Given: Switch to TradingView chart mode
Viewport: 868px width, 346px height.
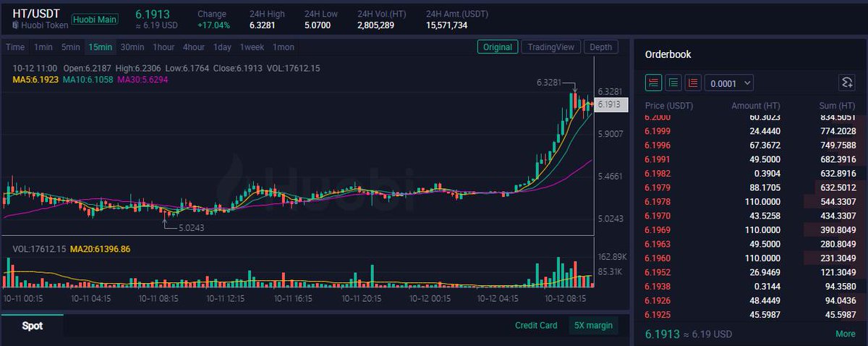Looking at the screenshot, I should click(x=551, y=47).
